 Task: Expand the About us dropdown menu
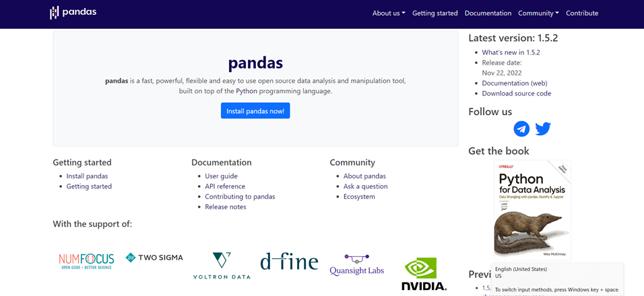[x=389, y=13]
